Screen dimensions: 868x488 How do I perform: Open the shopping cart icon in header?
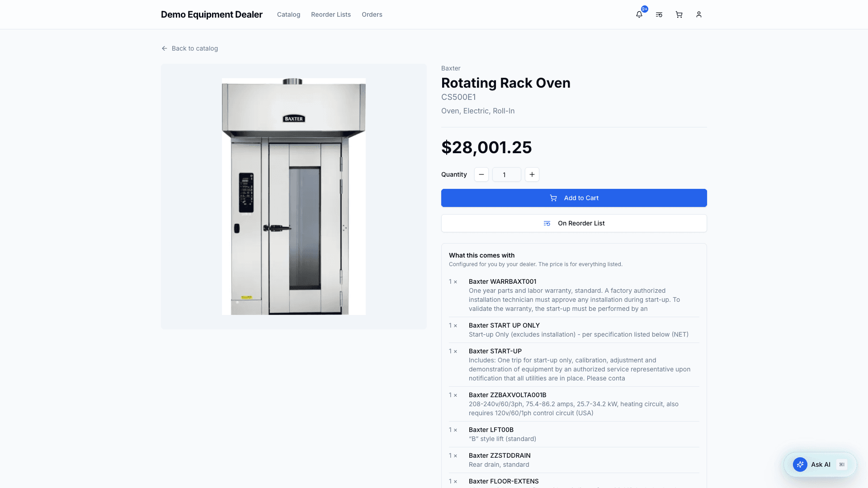click(679, 14)
